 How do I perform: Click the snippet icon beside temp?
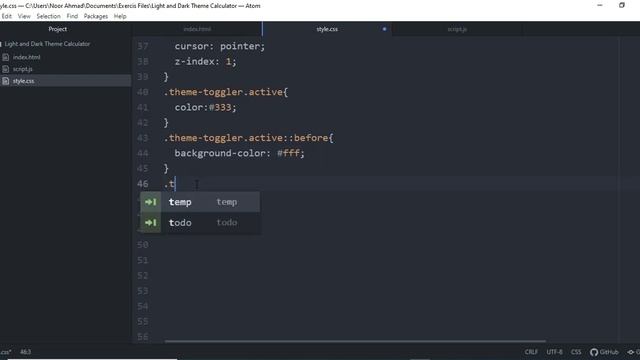tap(151, 202)
